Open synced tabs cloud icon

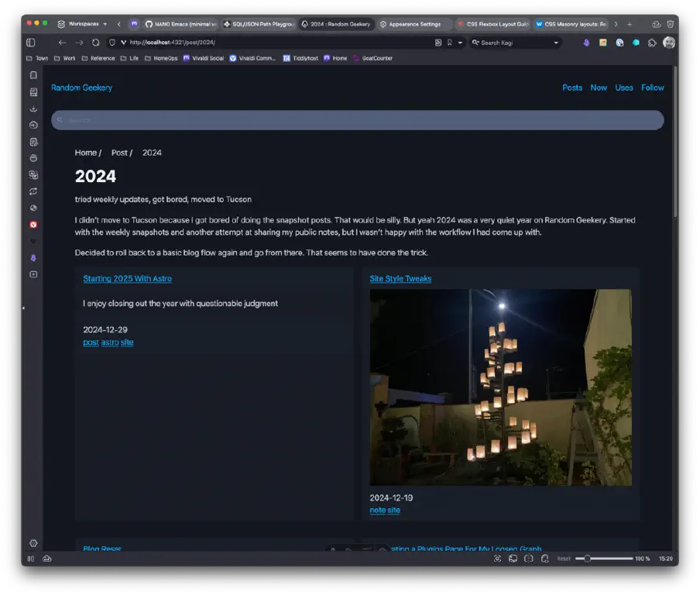coord(656,24)
